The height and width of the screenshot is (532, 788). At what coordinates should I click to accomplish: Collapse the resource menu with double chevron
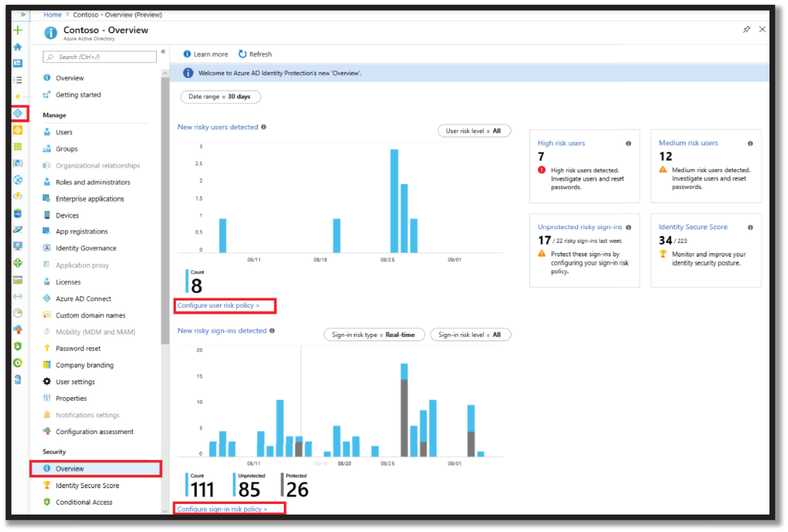163,52
